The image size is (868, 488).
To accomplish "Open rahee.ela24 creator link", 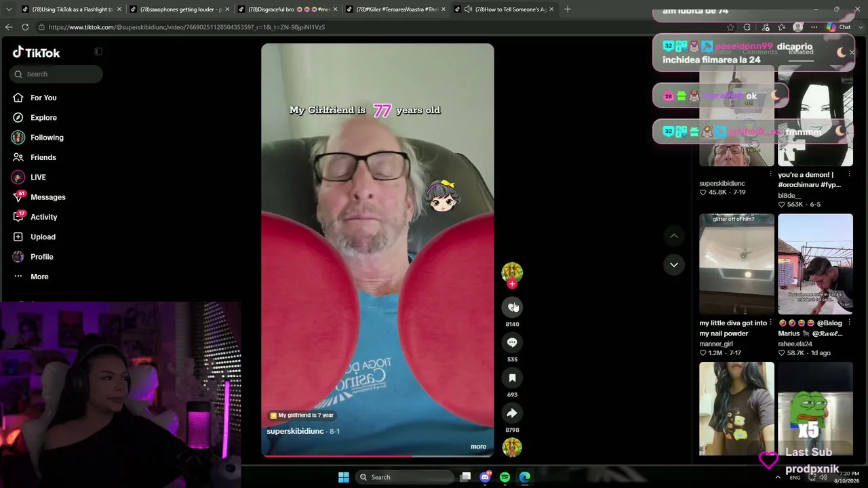I will click(x=795, y=344).
